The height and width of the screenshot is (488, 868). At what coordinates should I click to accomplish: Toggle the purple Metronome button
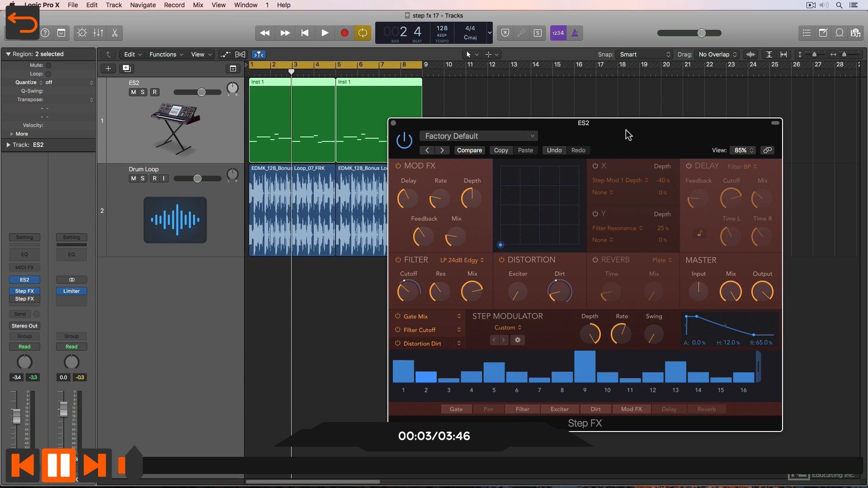pos(575,33)
